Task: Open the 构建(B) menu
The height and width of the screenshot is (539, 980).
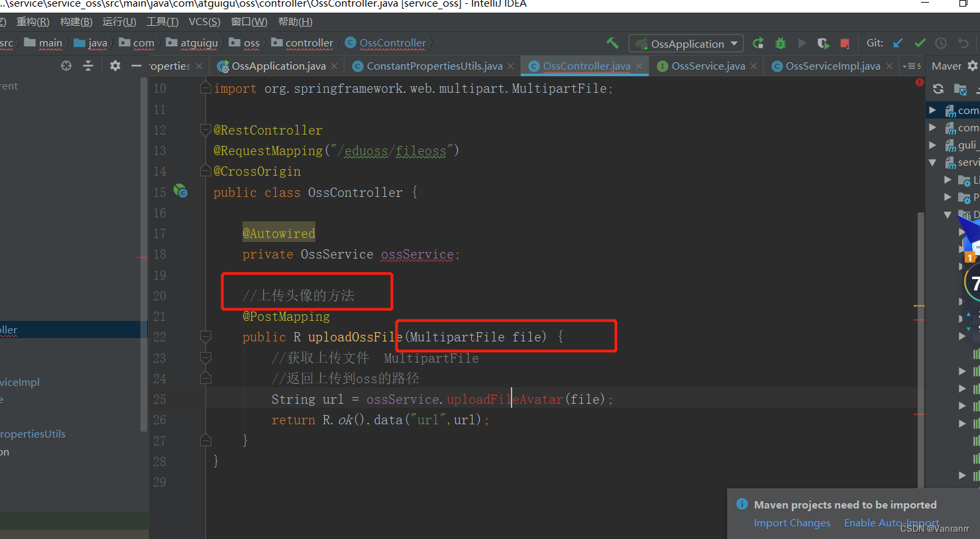Action: click(x=76, y=22)
